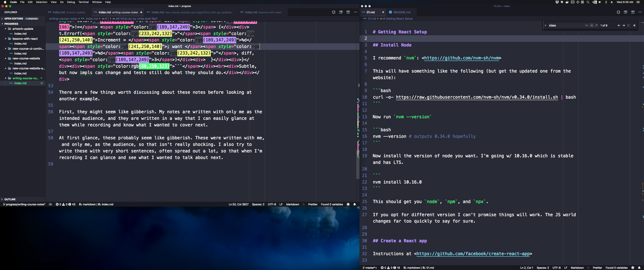The image size is (644, 270).
Task: Click master branch in notes status bar
Action: (370, 268)
